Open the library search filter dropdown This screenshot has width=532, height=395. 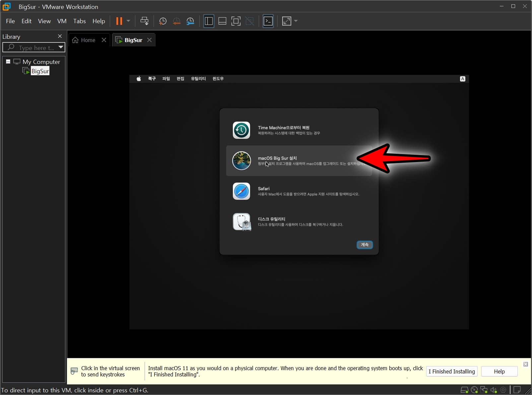[61, 47]
